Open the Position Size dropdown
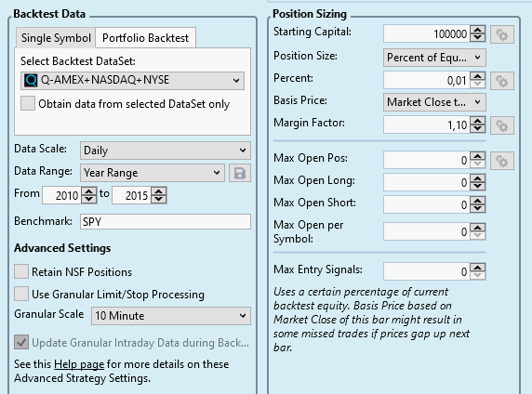Image resolution: width=532 pixels, height=394 pixels. tap(434, 58)
